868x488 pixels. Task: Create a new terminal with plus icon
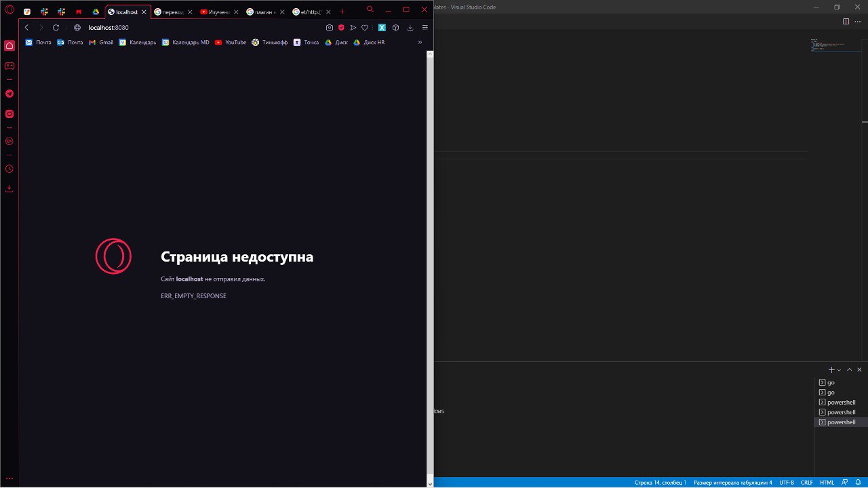[831, 369]
